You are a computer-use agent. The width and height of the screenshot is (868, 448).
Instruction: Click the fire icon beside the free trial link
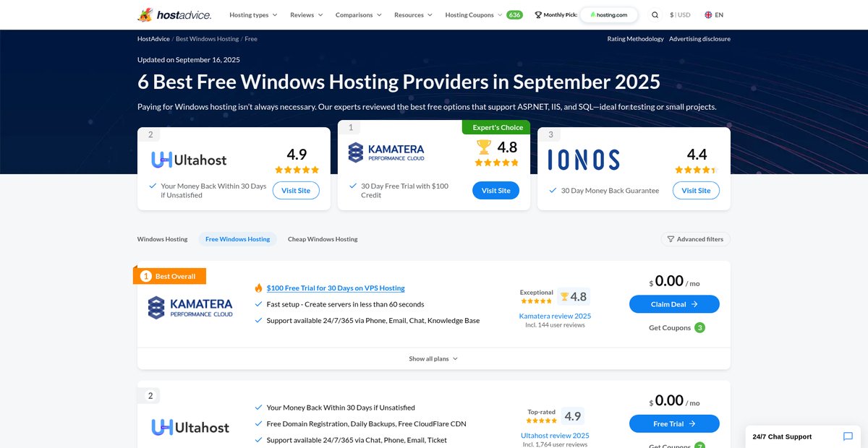click(258, 288)
